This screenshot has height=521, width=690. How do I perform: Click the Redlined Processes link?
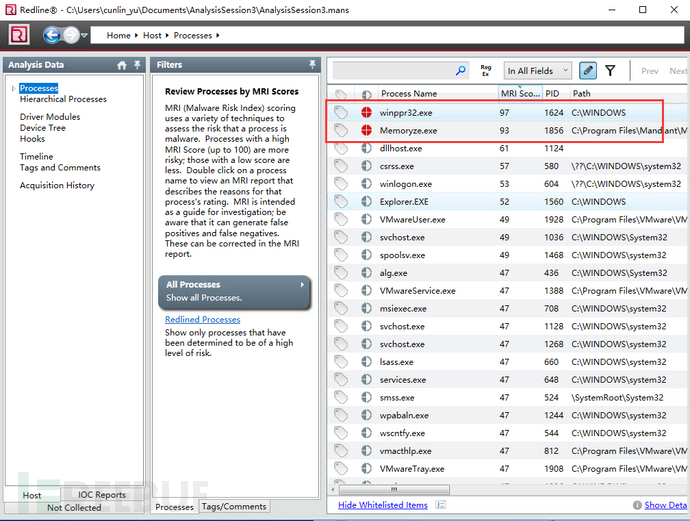202,320
